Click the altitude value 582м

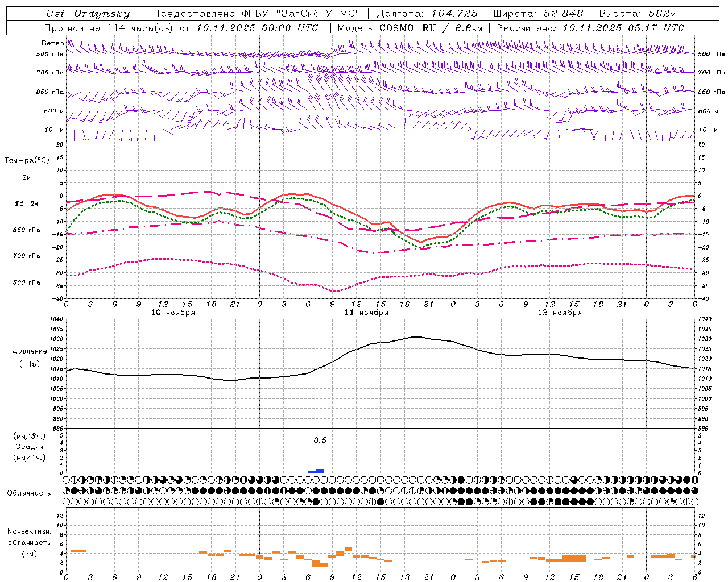click(x=663, y=14)
